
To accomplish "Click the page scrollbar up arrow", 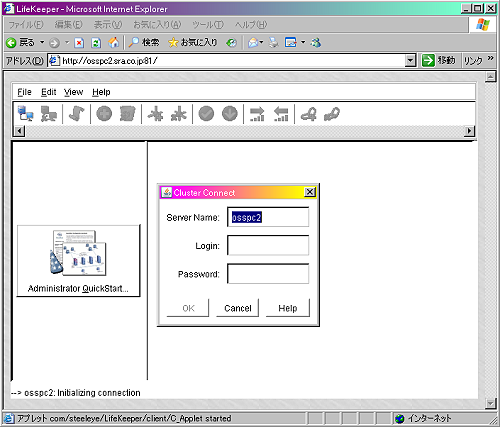I will point(490,77).
